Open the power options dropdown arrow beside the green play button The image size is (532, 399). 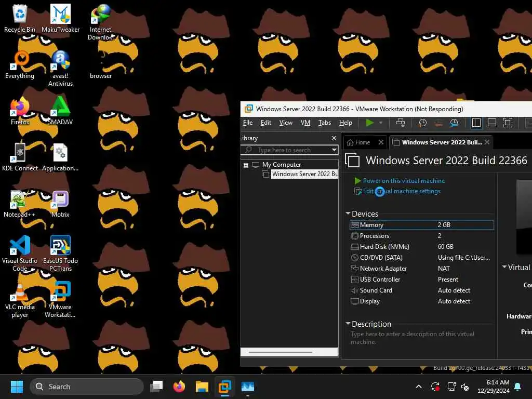pyautogui.click(x=381, y=123)
